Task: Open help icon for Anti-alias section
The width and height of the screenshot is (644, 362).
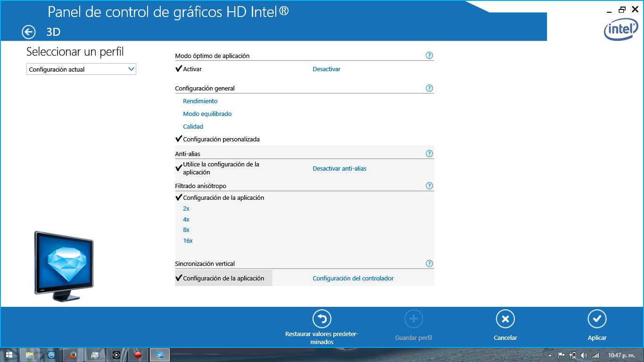Action: 429,154
